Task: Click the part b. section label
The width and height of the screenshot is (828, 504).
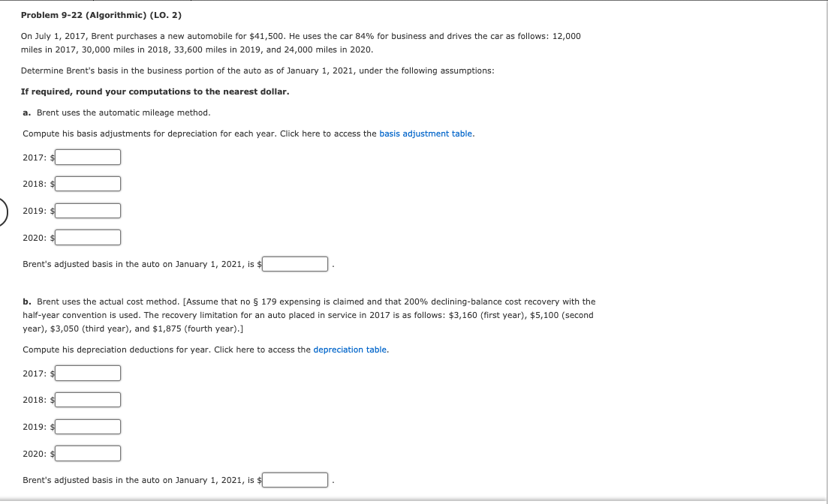Action: 27,301
